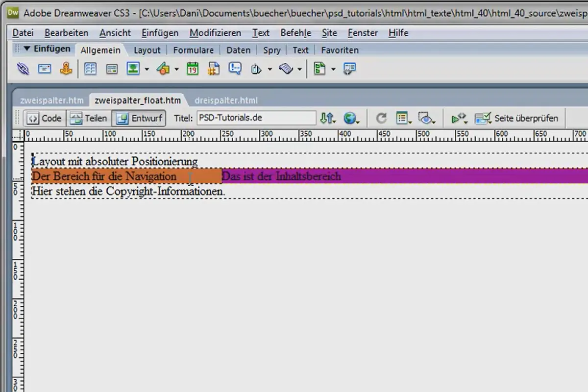
Task: Open the view options menu
Action: point(404,118)
